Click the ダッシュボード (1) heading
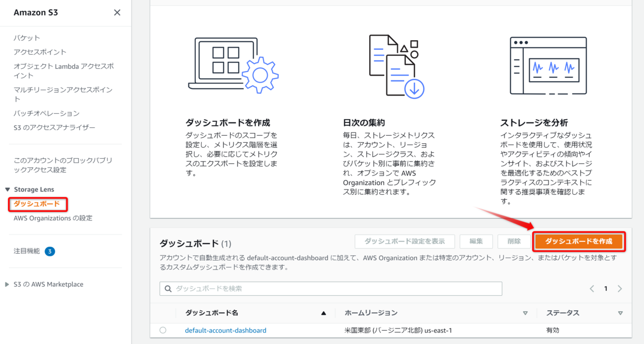Screen dimensions: 644x344 click(x=195, y=243)
